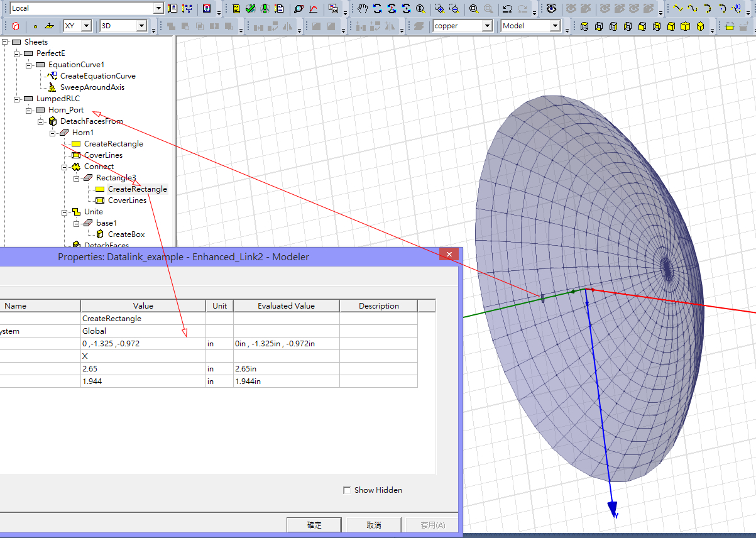The image size is (756, 538).
Task: Click the Zoom magnifier tool icon
Action: click(420, 9)
